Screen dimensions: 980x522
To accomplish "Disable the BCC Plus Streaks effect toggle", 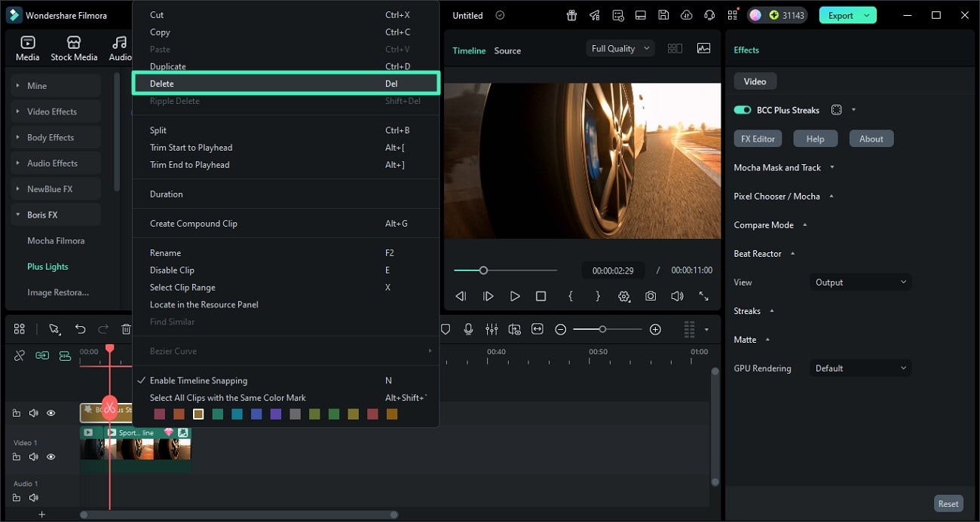I will [741, 110].
